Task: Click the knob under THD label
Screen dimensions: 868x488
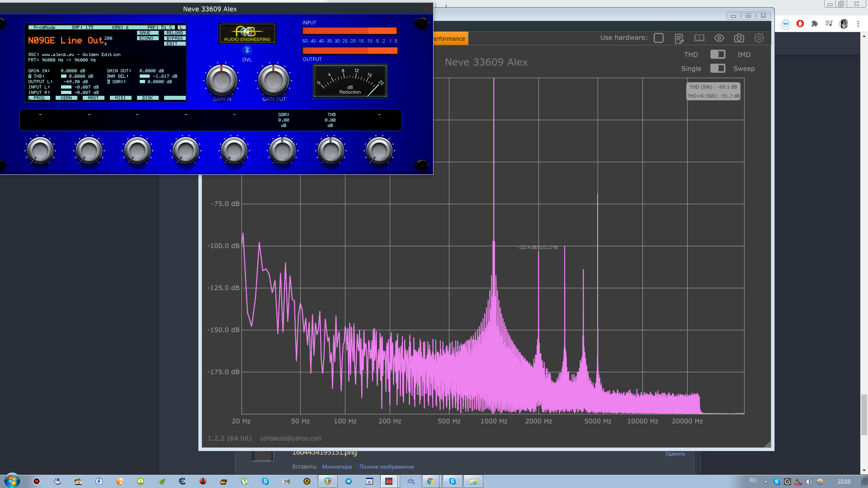Action: pyautogui.click(x=331, y=150)
